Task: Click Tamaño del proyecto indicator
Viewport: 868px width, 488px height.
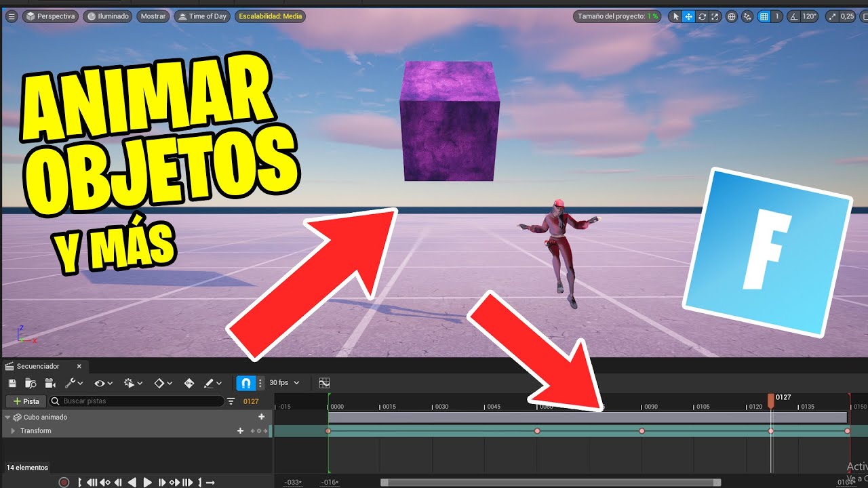Action: (617, 16)
